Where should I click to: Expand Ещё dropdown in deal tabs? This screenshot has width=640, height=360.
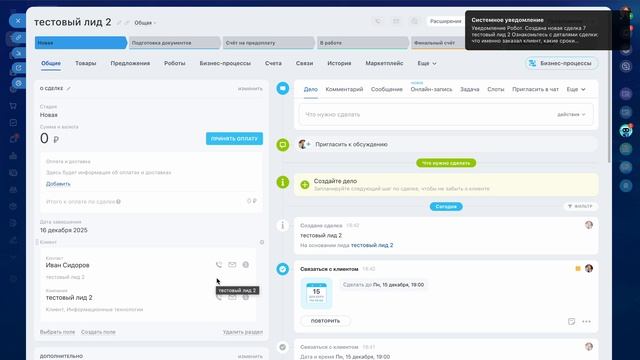427,63
